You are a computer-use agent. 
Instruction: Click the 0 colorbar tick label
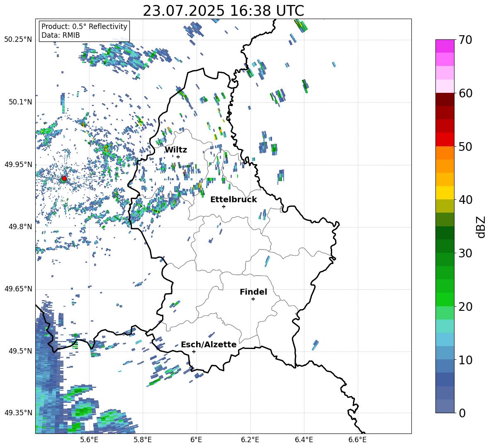[x=462, y=413]
